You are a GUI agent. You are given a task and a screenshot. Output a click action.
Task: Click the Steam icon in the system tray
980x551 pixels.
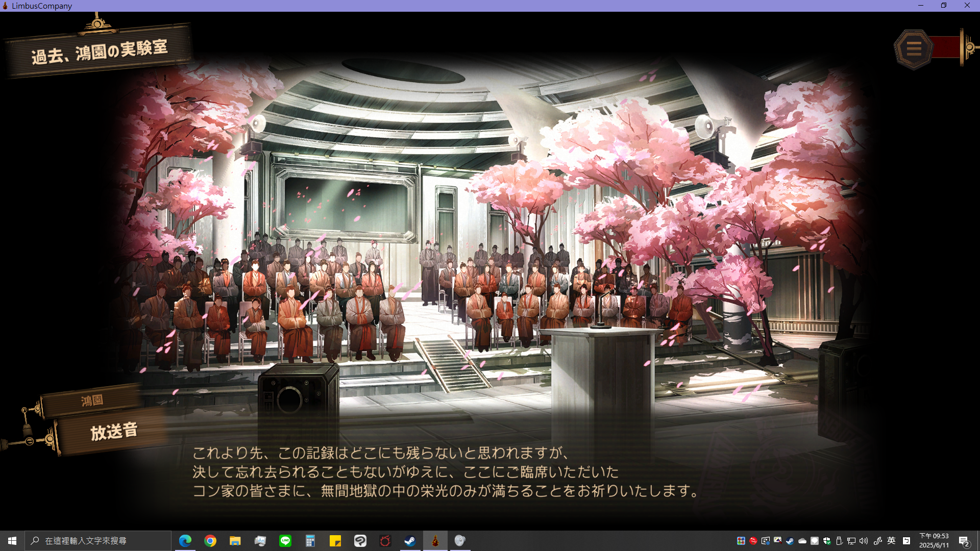point(790,541)
